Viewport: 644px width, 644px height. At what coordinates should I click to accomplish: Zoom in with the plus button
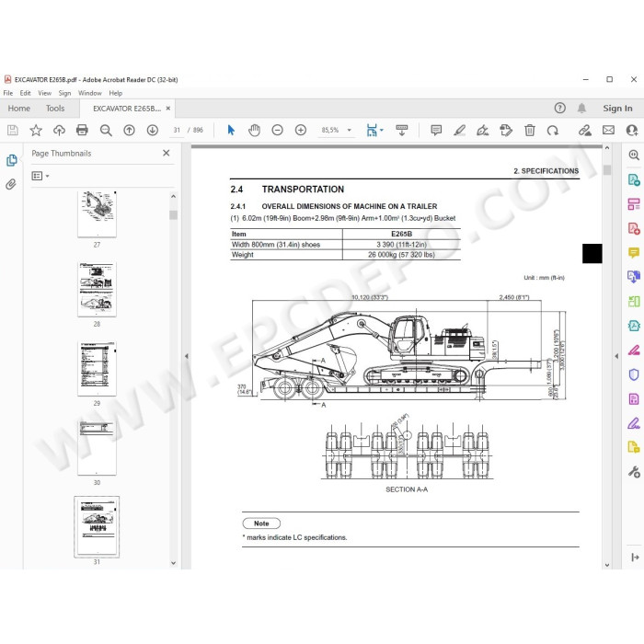[x=301, y=131]
